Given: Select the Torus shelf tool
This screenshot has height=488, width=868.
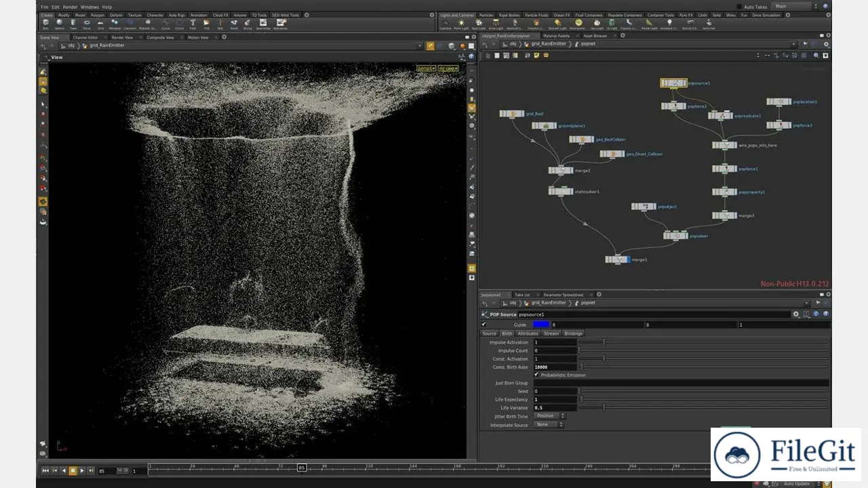Looking at the screenshot, I should pyautogui.click(x=87, y=24).
